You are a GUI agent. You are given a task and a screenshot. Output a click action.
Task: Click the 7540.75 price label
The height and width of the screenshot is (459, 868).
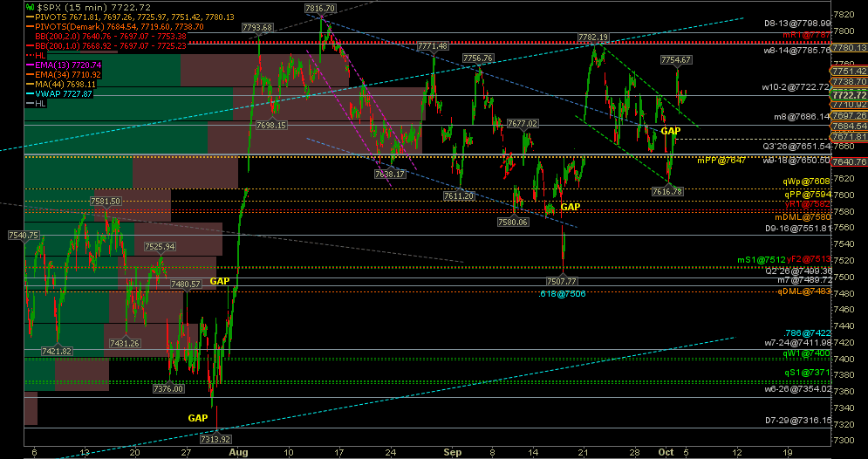[x=24, y=236]
